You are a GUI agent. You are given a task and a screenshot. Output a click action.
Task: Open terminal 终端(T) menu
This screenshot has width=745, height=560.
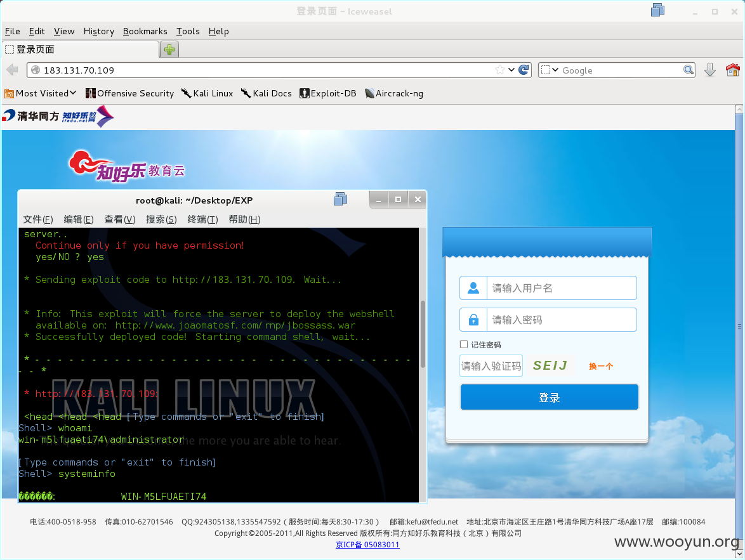(202, 219)
